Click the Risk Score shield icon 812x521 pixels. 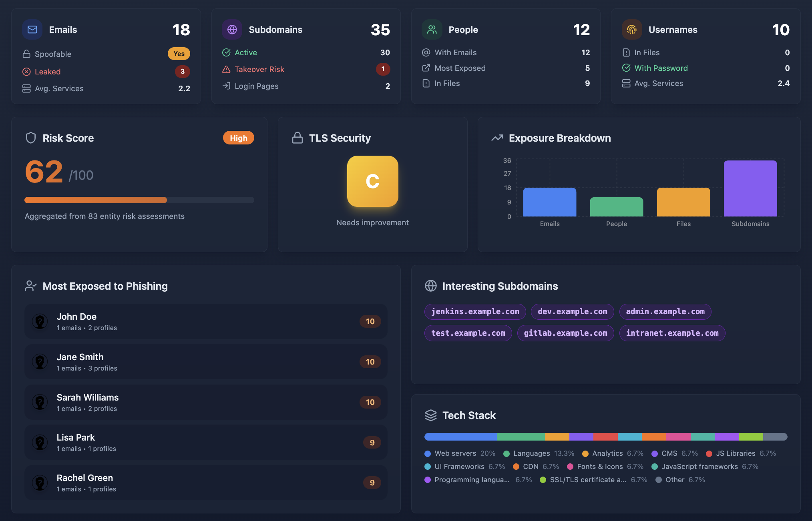31,138
